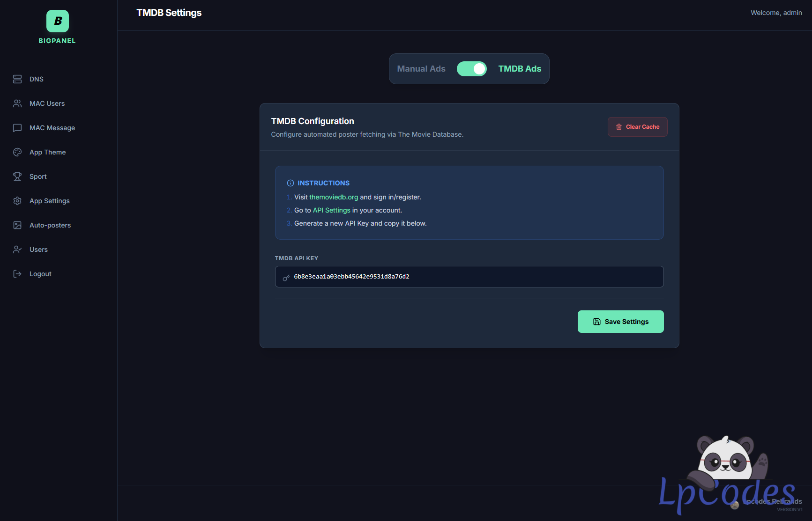Viewport: 812px width, 521px height.
Task: Click the Auto-posters image icon
Action: tap(17, 225)
